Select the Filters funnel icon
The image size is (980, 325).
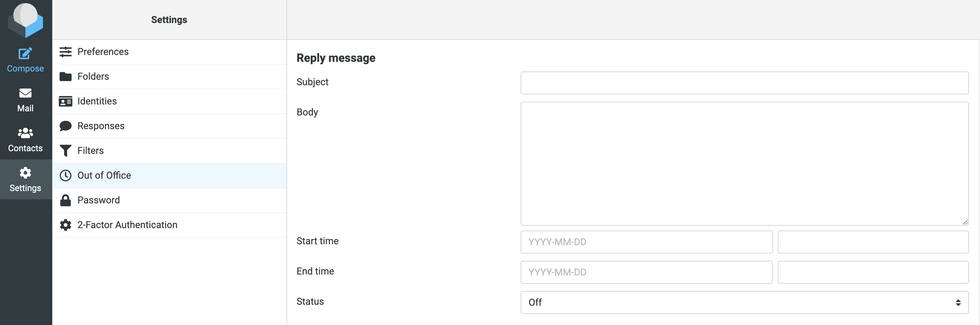tap(65, 150)
